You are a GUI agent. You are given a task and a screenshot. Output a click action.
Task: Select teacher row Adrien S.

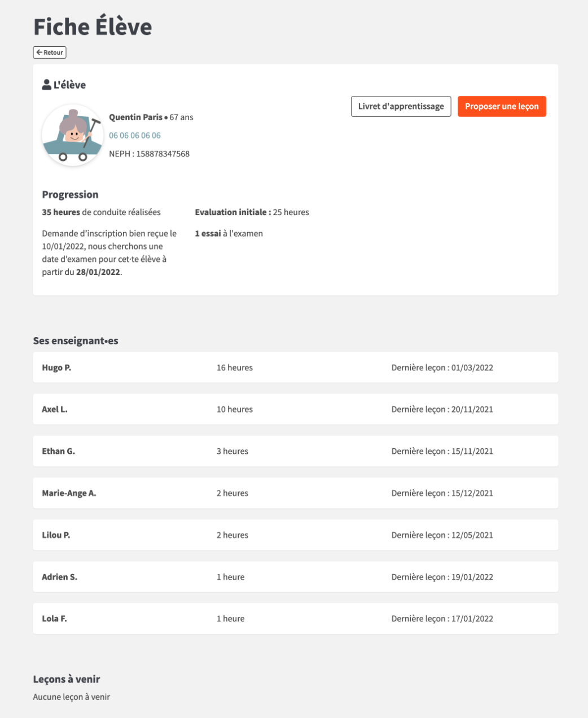tap(296, 577)
